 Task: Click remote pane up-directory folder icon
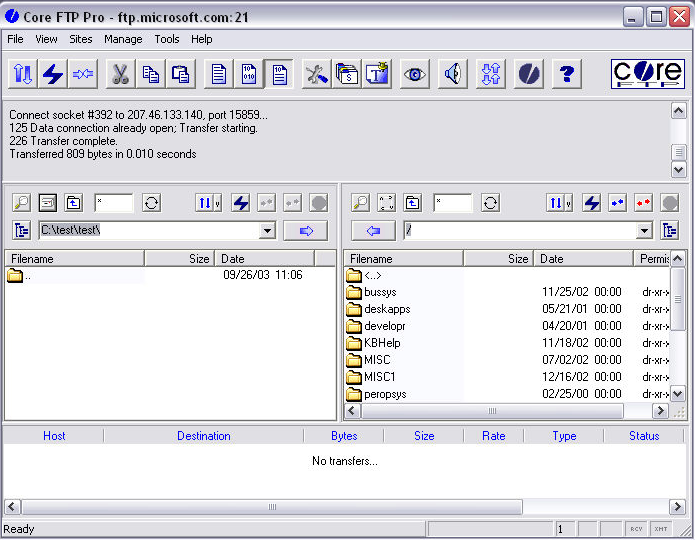click(413, 203)
